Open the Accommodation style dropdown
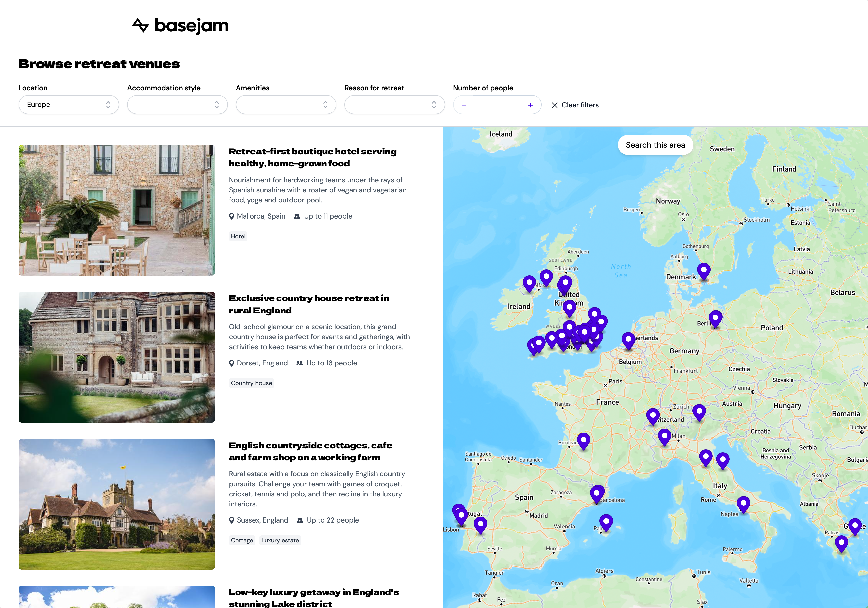The image size is (868, 608). [177, 105]
